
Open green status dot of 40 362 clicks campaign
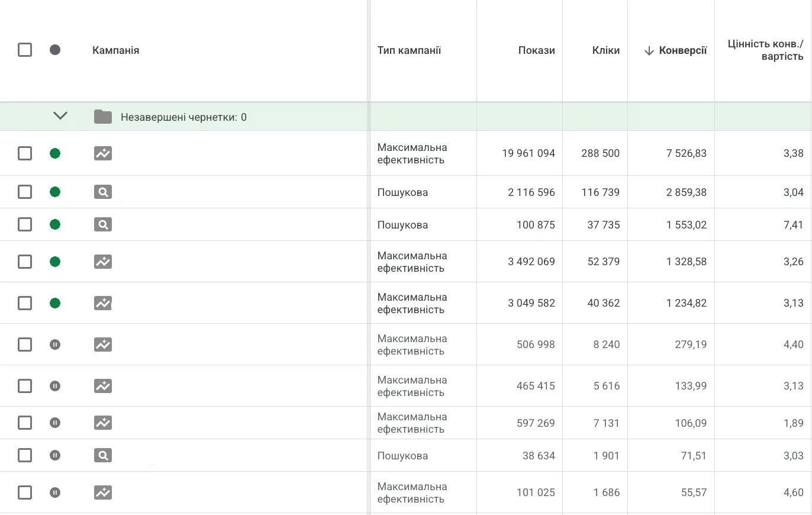[55, 303]
